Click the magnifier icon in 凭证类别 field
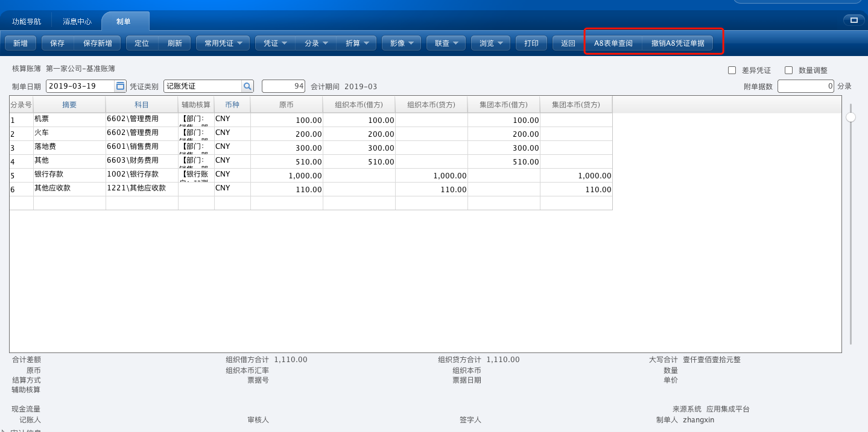 point(247,86)
